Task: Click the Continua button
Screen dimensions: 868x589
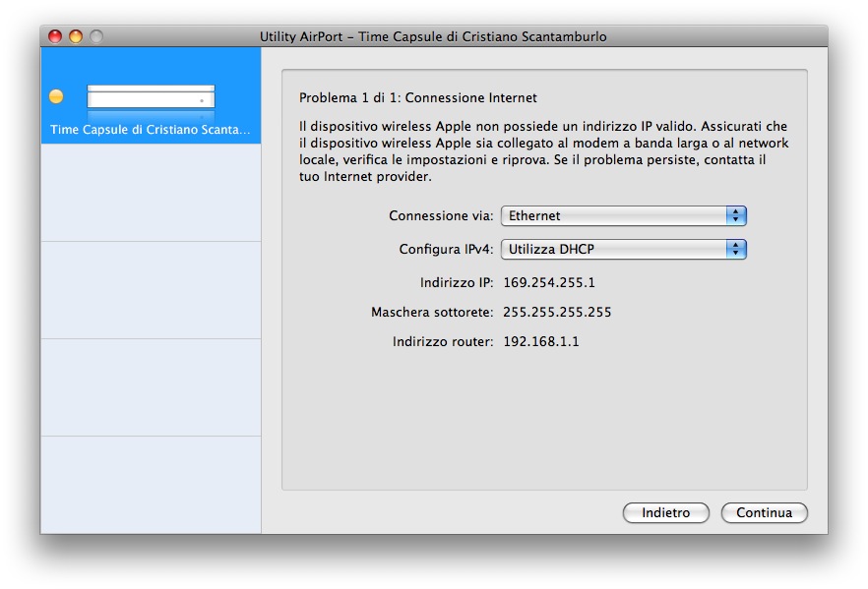Action: [764, 512]
